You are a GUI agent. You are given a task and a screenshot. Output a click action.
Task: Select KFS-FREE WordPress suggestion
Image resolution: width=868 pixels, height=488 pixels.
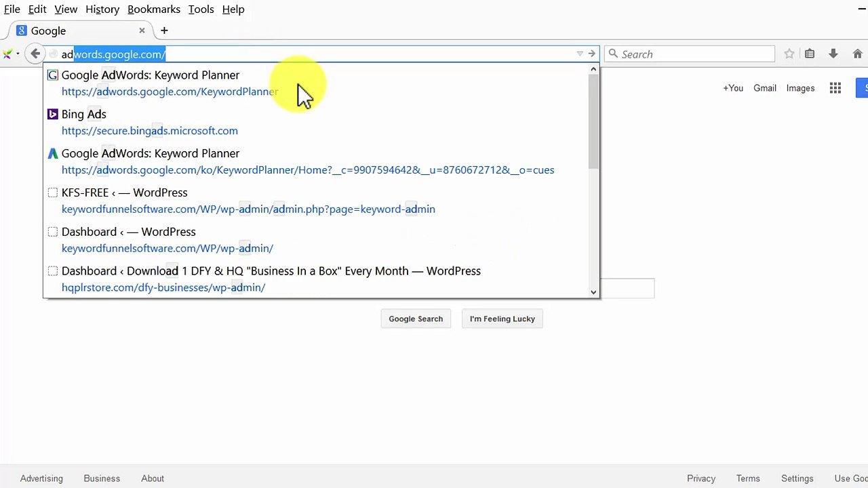coord(125,193)
